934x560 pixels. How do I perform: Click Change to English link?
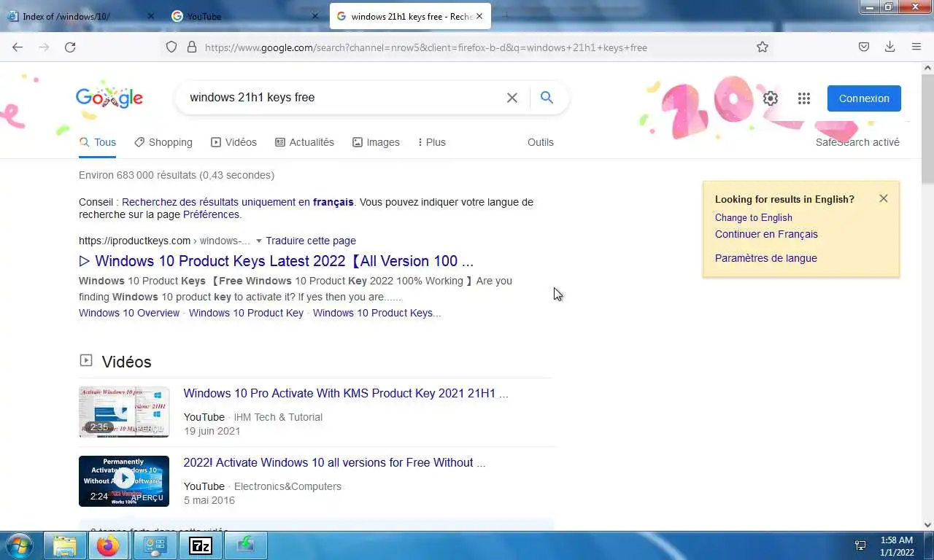pyautogui.click(x=754, y=217)
